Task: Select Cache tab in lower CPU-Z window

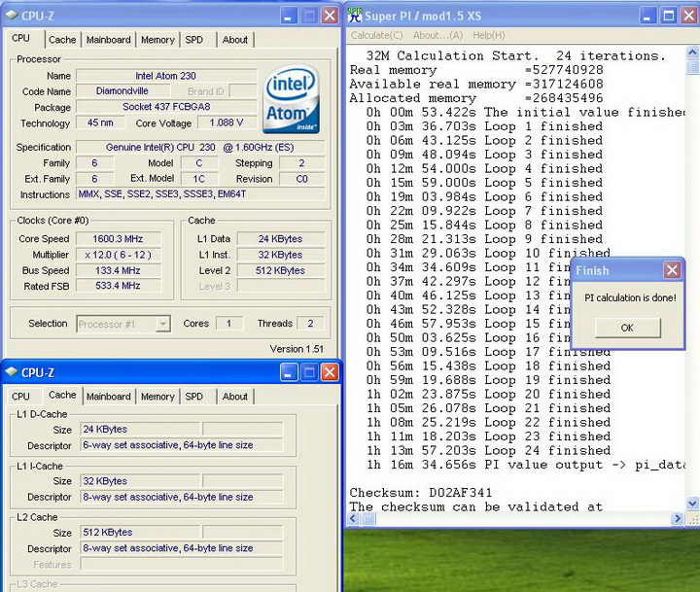Action: [62, 395]
